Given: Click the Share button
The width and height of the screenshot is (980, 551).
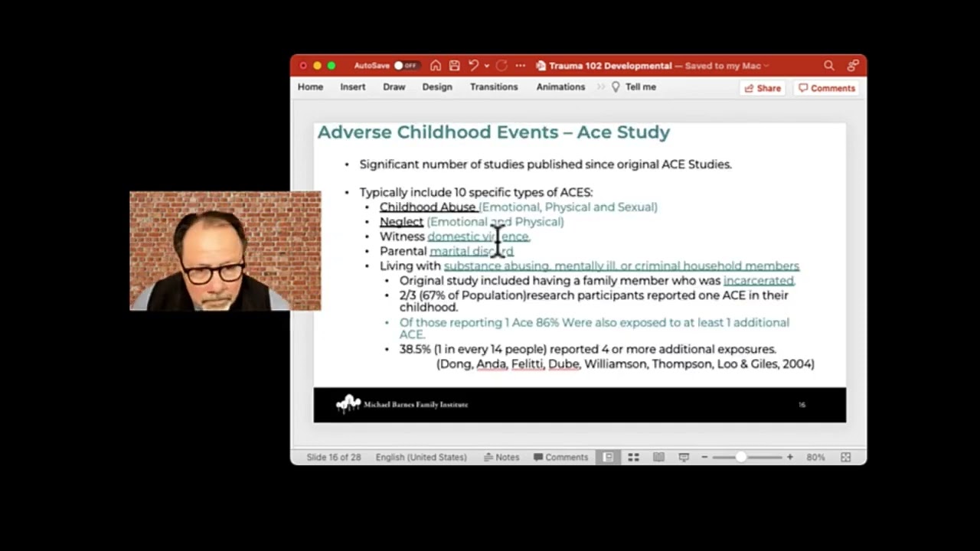Looking at the screenshot, I should [x=763, y=88].
